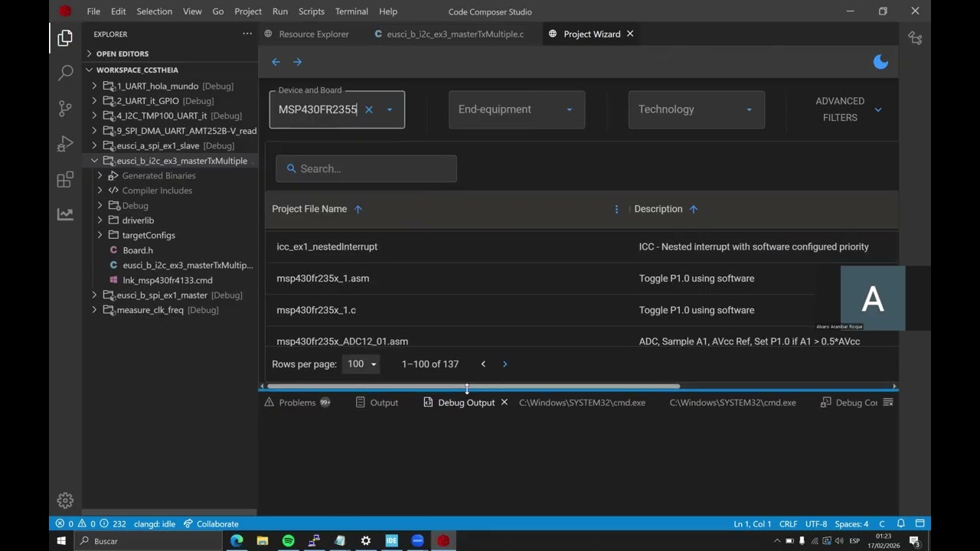Viewport: 980px width, 551px height.
Task: Open column options three-dot menu
Action: [x=616, y=209]
